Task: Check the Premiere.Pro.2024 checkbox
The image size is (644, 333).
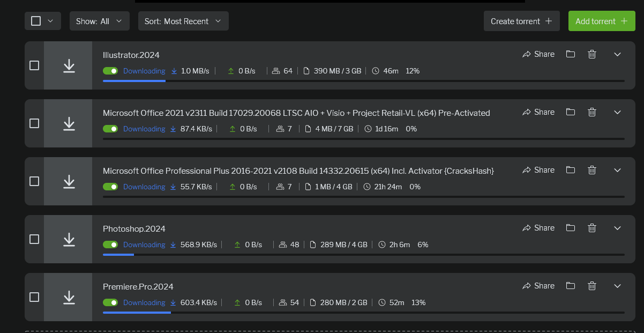Action: (x=34, y=297)
